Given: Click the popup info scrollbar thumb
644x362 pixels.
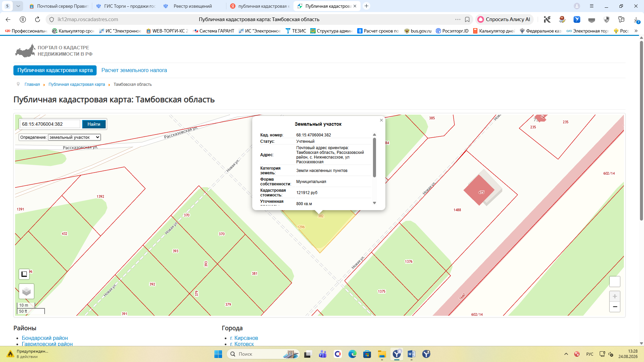Looking at the screenshot, I should [x=374, y=157].
